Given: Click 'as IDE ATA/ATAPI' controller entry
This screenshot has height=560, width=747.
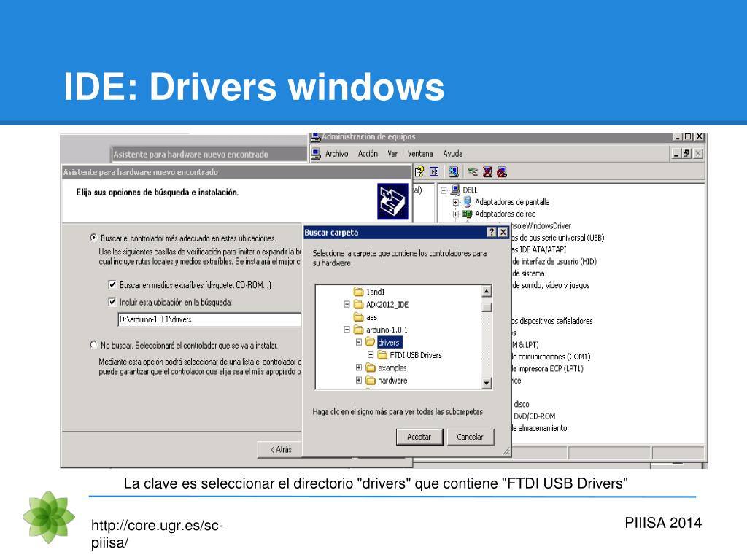Looking at the screenshot, I should 539,249.
